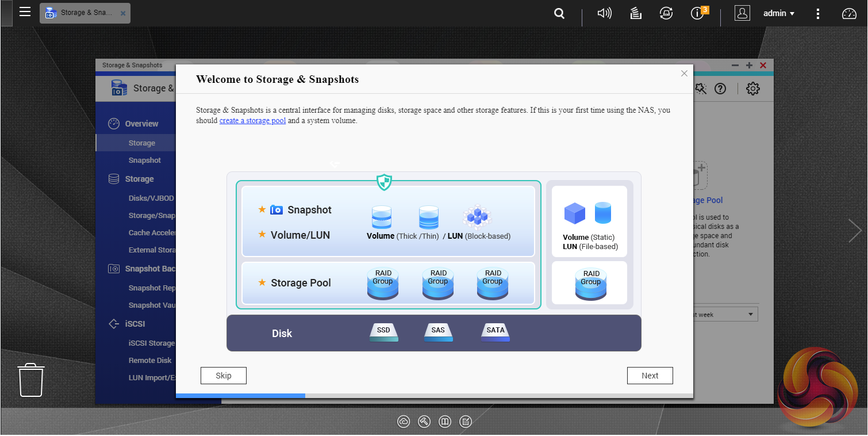Open the external devices icon
Viewport: 868px width, 436px height.
(x=666, y=13)
